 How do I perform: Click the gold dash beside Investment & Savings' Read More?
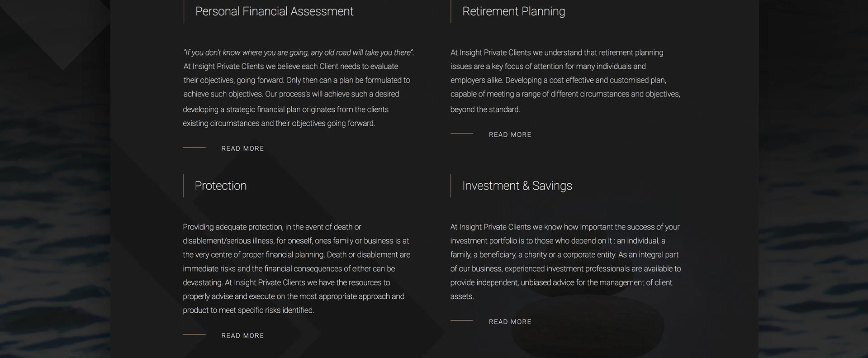(461, 320)
